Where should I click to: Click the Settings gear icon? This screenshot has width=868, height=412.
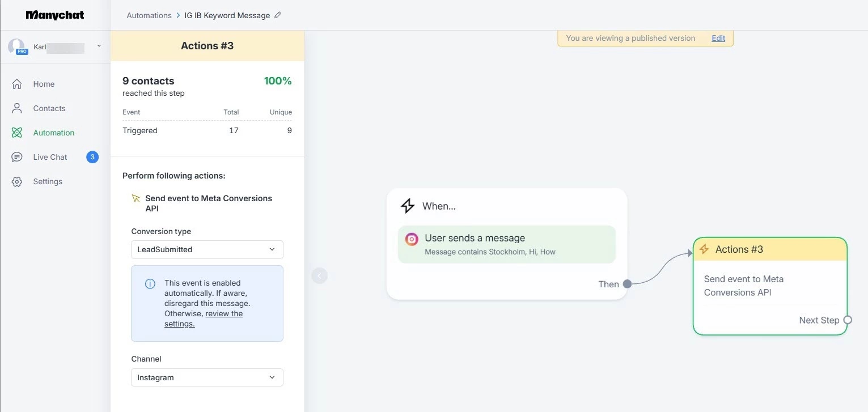coord(17,181)
